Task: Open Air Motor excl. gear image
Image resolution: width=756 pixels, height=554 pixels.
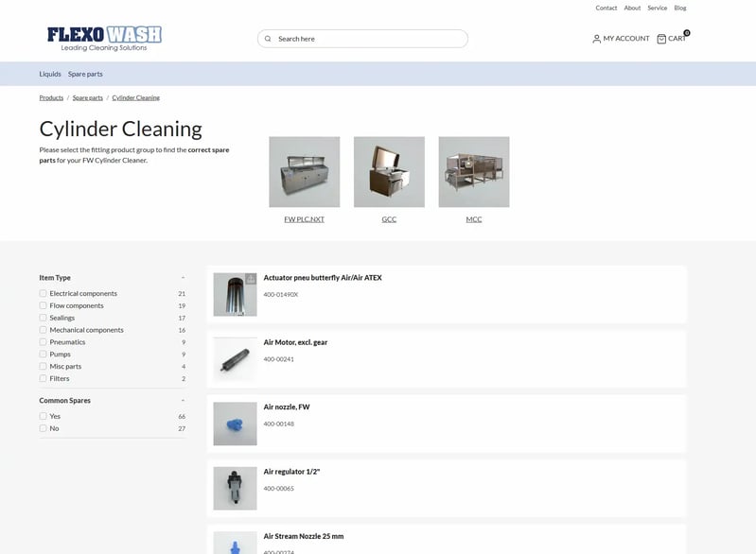Action: [x=236, y=359]
